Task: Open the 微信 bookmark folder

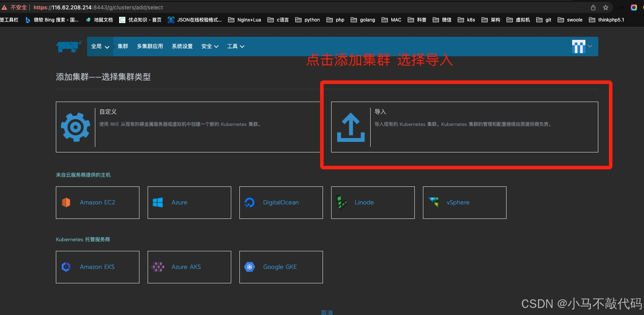Action: 442,20
